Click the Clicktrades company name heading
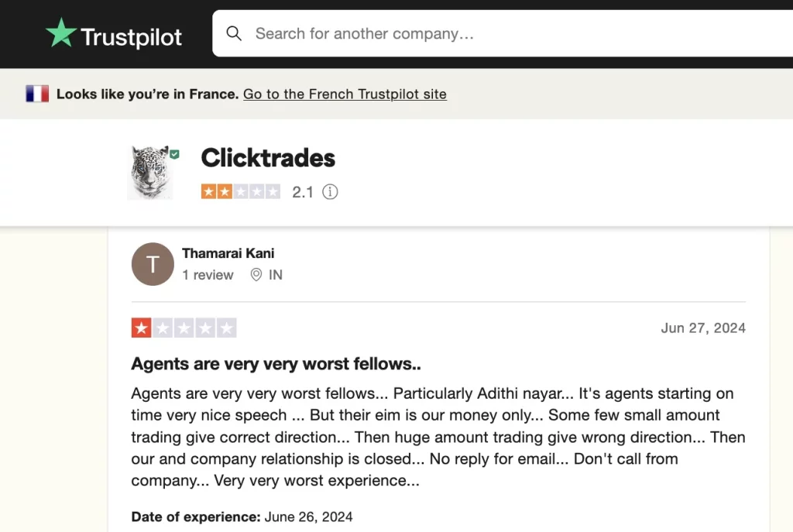 click(268, 158)
